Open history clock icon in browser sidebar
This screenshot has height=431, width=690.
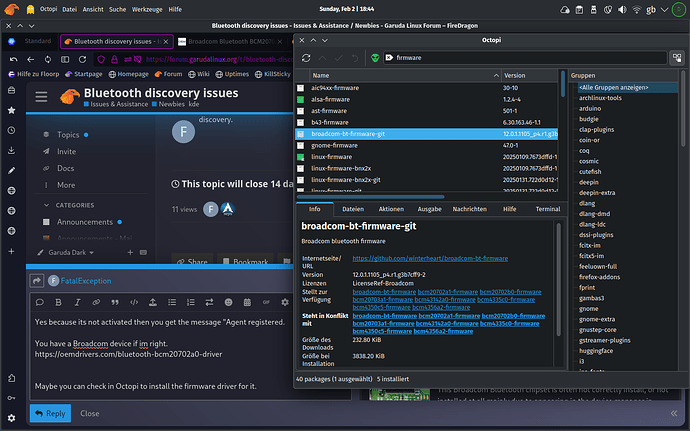11,130
